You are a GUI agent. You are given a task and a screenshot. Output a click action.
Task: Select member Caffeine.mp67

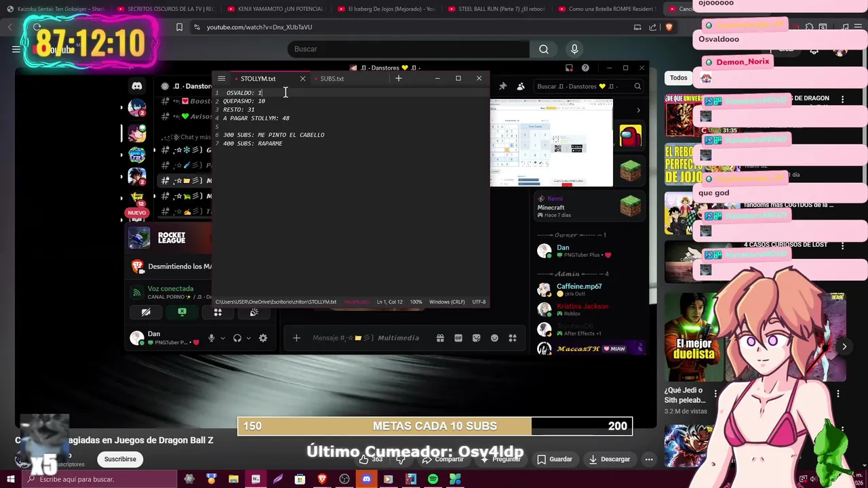point(589,290)
